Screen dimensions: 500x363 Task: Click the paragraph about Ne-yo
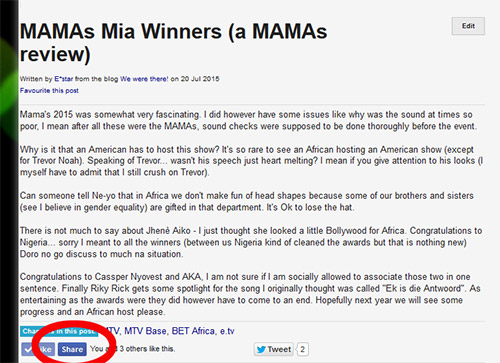pyautogui.click(x=247, y=201)
